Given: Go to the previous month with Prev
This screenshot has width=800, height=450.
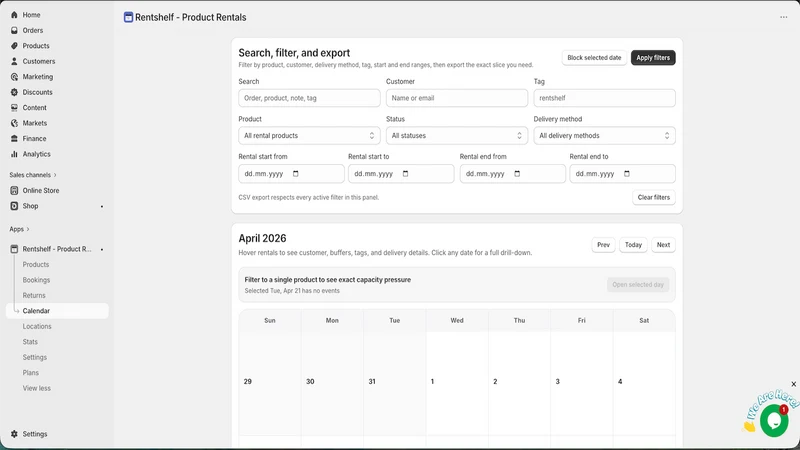Looking at the screenshot, I should (x=603, y=245).
